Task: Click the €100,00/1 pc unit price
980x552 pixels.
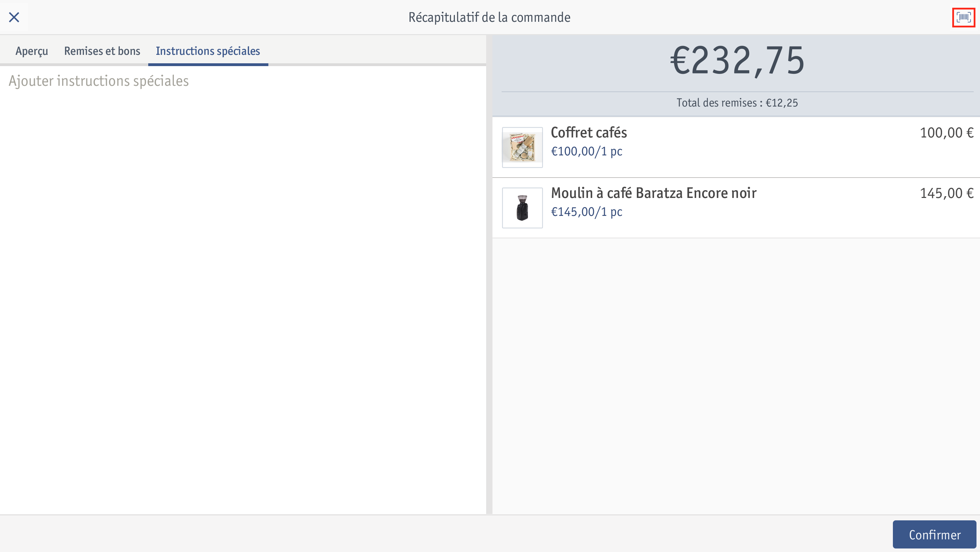Action: [587, 151]
